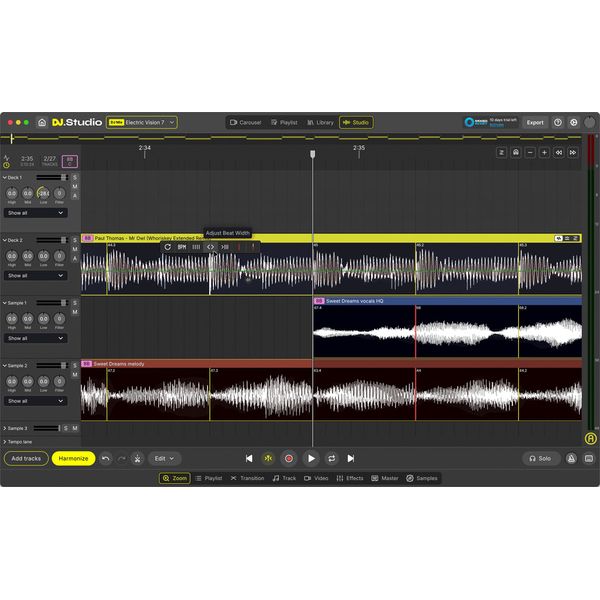Click the metronome icon near Solo

571,458
